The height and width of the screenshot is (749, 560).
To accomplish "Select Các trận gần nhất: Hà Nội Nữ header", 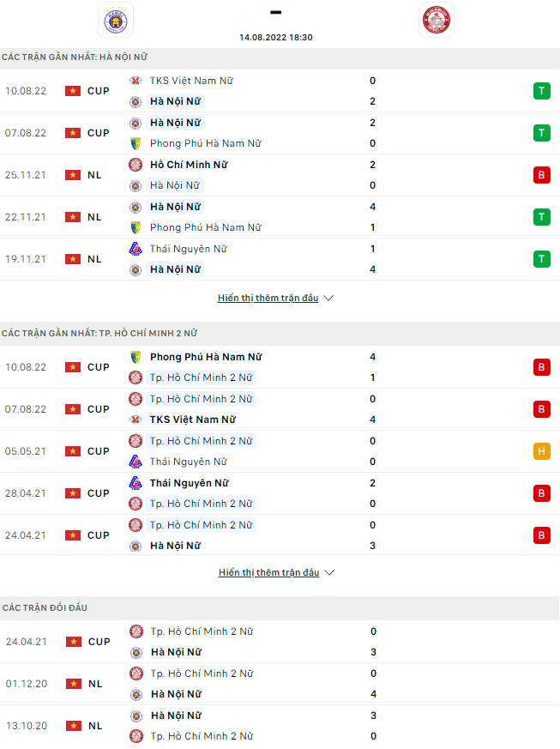I will coord(75,57).
